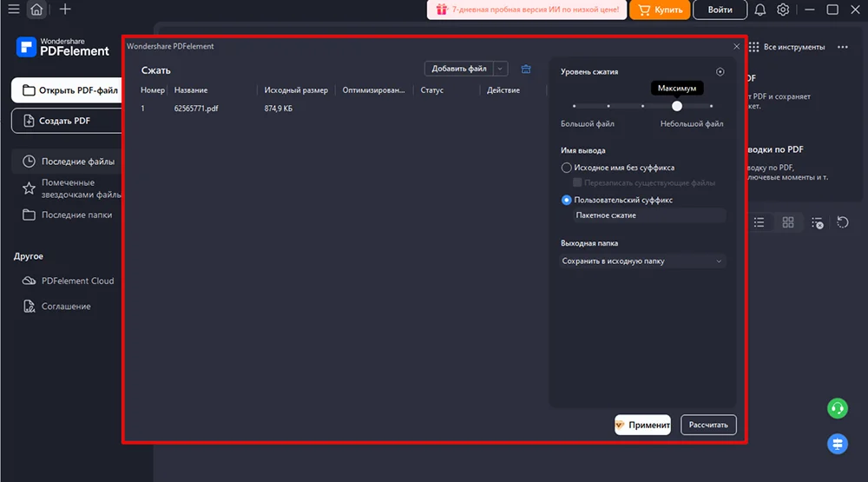Open the hamburger menu in title bar
The height and width of the screenshot is (482, 868).
13,10
